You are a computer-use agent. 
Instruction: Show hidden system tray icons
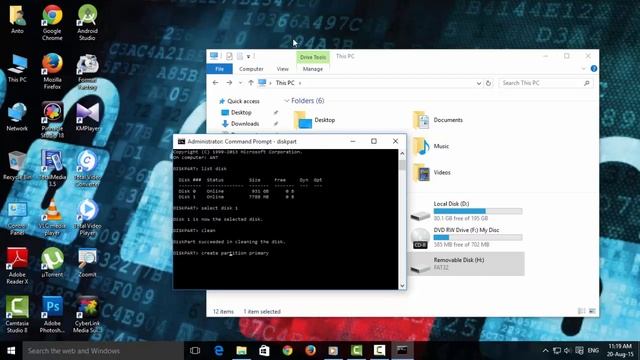click(545, 351)
